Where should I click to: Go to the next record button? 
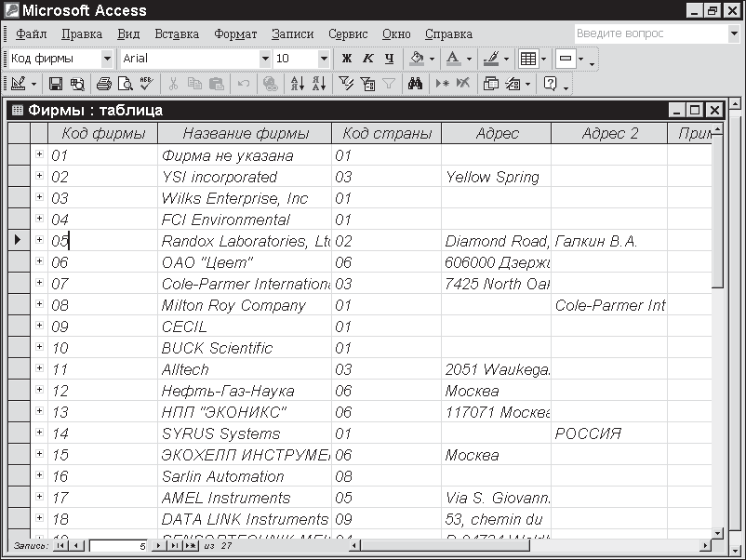[160, 546]
